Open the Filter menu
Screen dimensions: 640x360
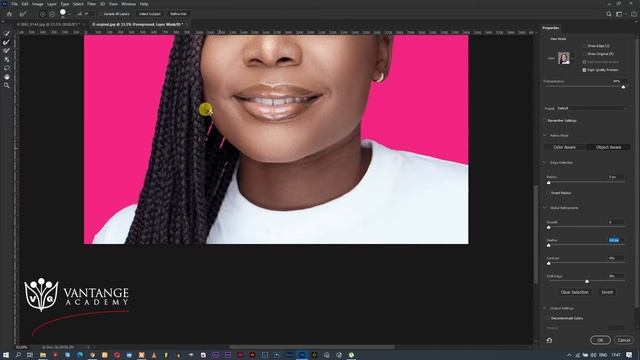[x=91, y=4]
